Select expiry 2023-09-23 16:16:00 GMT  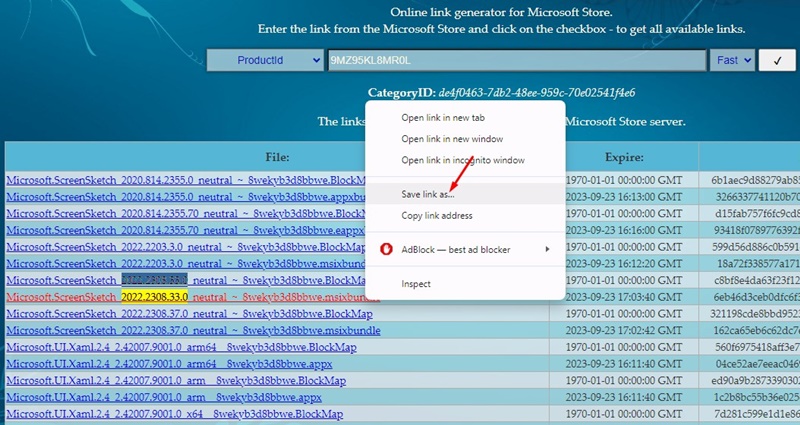point(623,230)
